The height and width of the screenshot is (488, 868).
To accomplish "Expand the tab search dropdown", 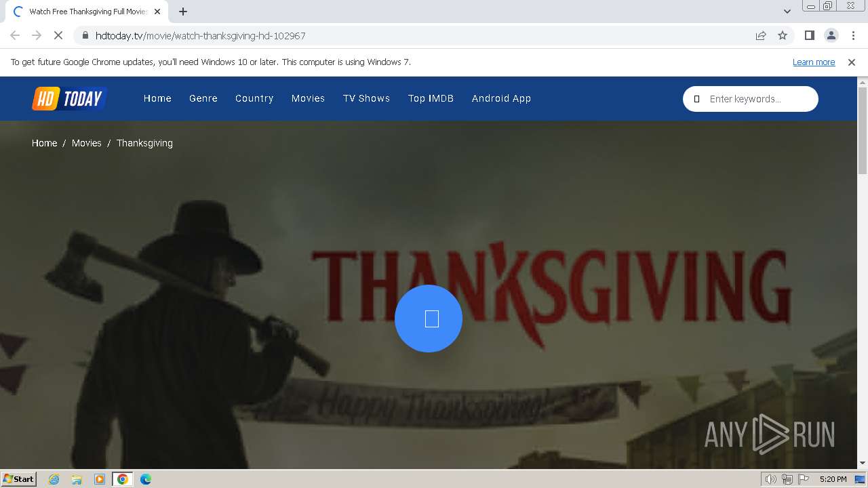I will pyautogui.click(x=787, y=12).
